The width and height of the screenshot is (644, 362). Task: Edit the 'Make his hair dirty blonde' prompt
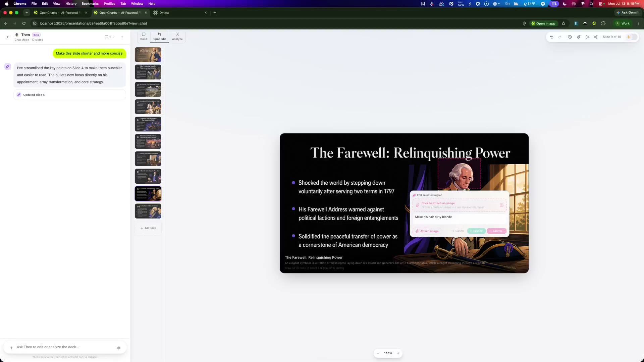(459, 219)
